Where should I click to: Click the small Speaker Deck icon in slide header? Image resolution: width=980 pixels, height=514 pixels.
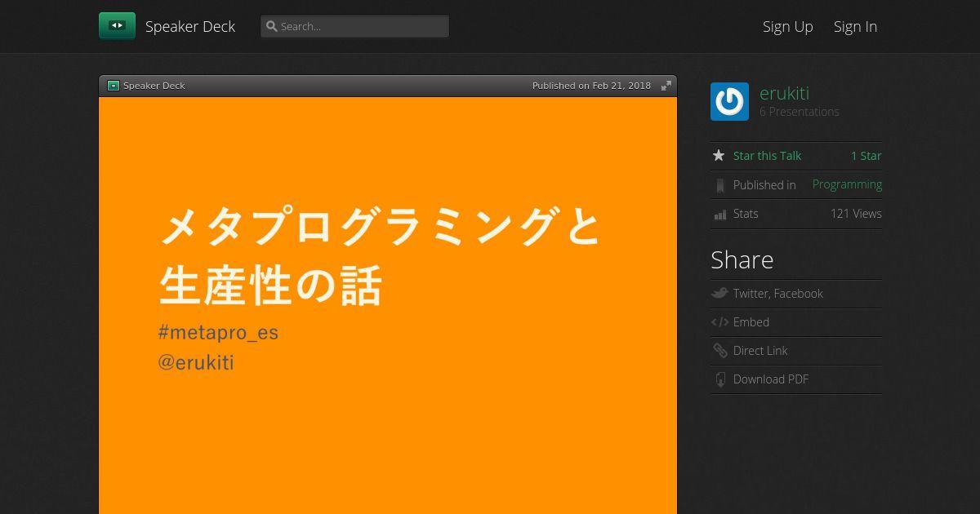click(x=114, y=86)
